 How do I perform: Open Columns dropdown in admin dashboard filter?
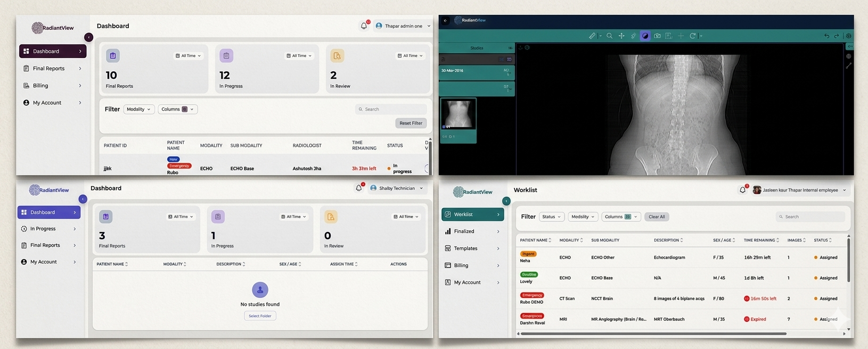coord(178,109)
